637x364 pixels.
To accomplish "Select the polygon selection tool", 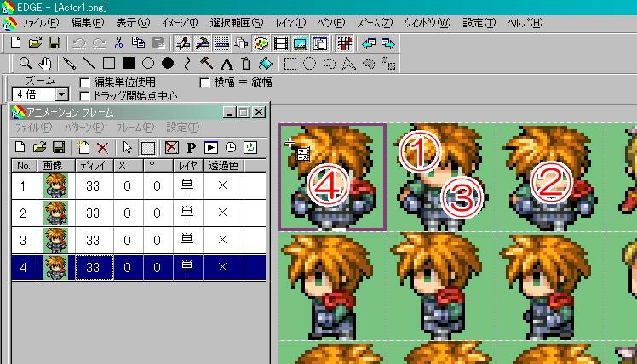I will (348, 63).
